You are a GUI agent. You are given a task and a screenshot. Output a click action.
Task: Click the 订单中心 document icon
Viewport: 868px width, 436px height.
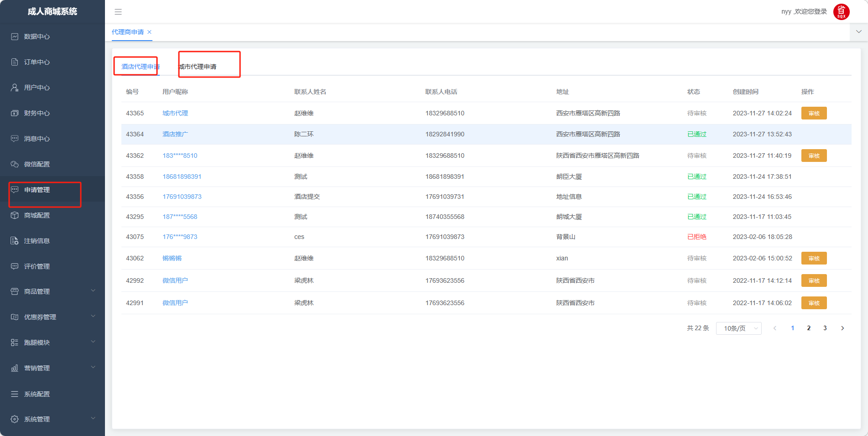tap(15, 62)
